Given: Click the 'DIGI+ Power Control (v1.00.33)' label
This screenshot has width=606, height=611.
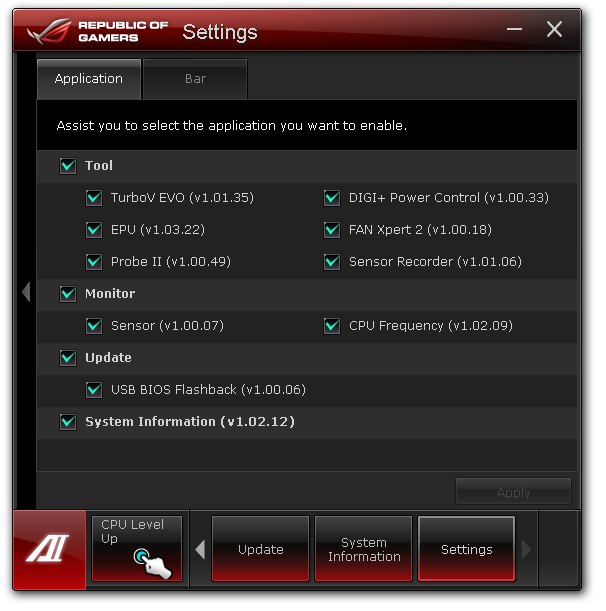Looking at the screenshot, I should click(449, 198).
